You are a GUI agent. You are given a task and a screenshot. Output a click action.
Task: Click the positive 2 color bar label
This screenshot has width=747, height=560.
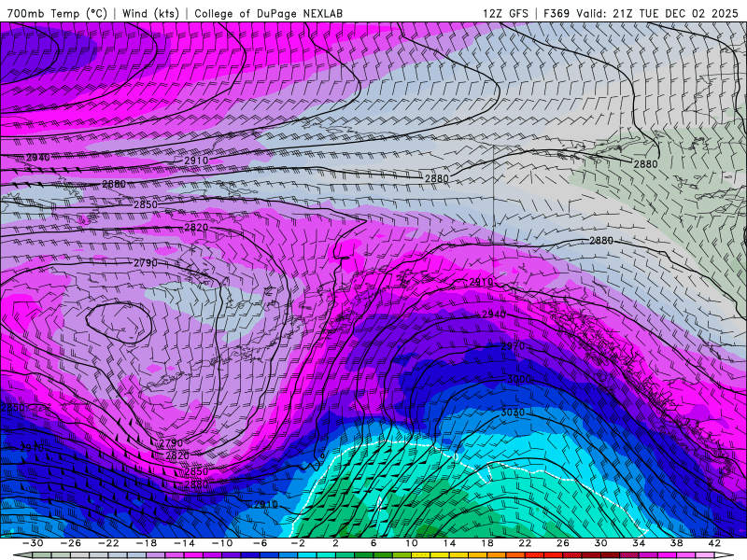(x=335, y=543)
